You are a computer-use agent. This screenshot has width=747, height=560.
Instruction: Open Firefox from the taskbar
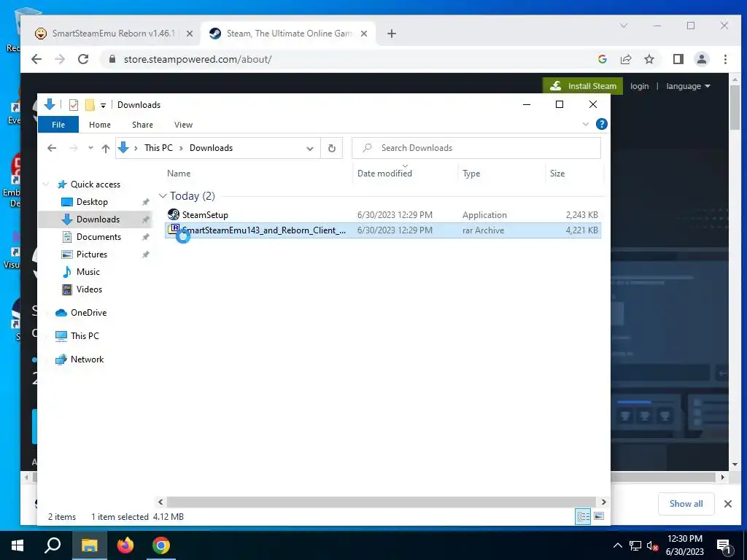click(125, 545)
